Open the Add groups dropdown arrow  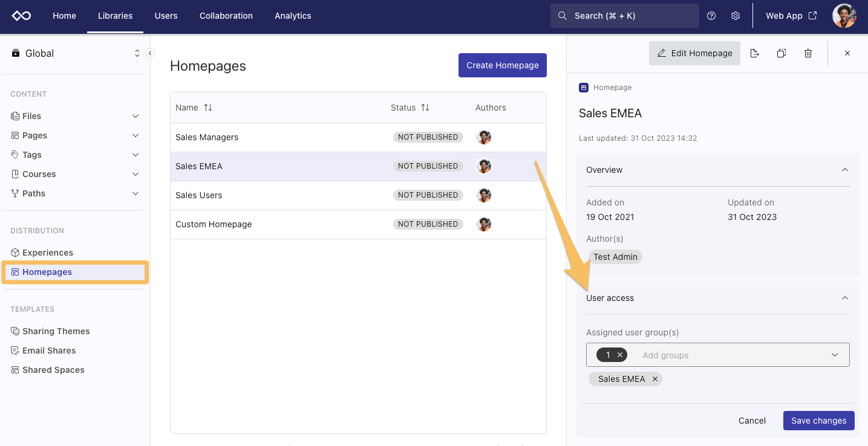pos(835,355)
